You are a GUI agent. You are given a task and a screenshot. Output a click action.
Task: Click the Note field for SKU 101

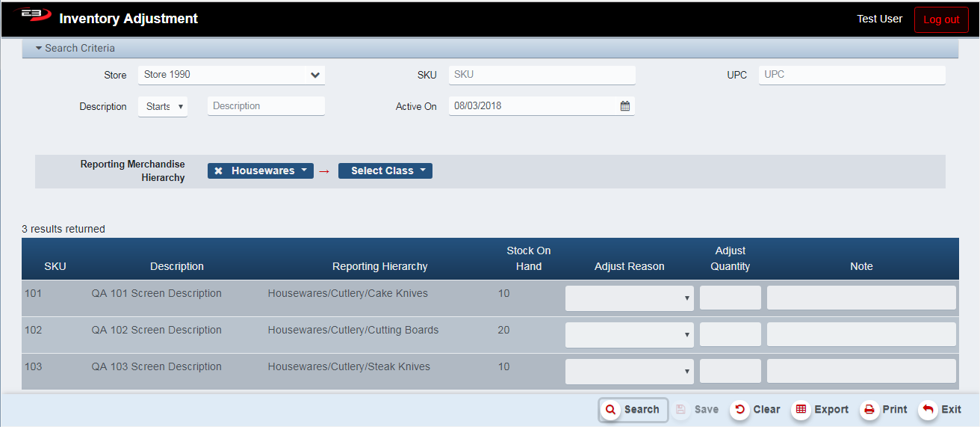860,298
